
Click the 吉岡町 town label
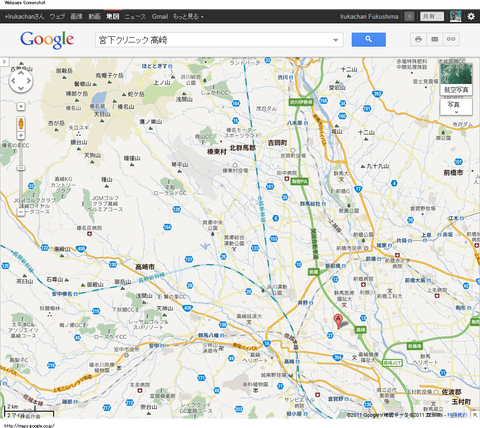pyautogui.click(x=277, y=143)
